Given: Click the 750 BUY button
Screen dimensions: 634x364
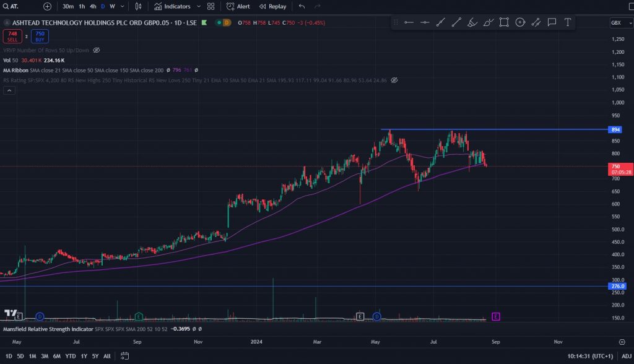Looking at the screenshot, I should (x=40, y=36).
